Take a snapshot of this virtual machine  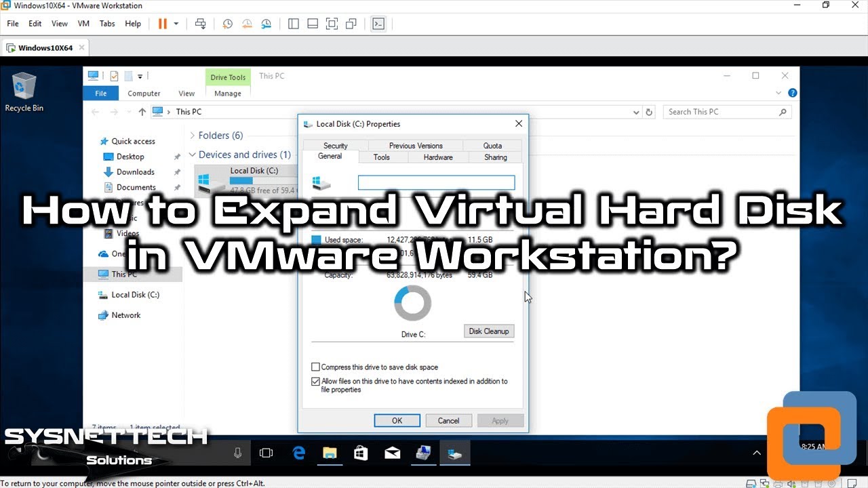tap(228, 23)
